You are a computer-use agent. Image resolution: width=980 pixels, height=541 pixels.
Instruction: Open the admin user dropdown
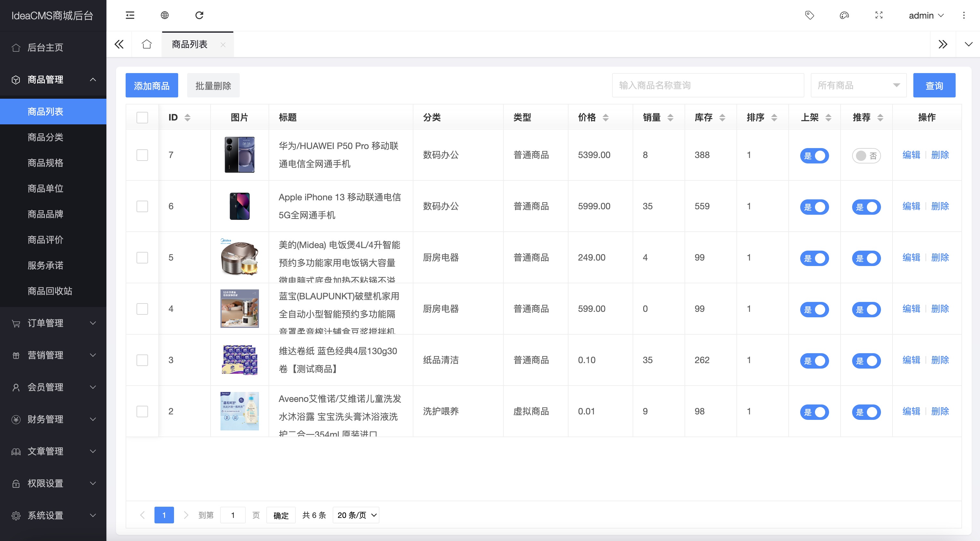(x=926, y=15)
